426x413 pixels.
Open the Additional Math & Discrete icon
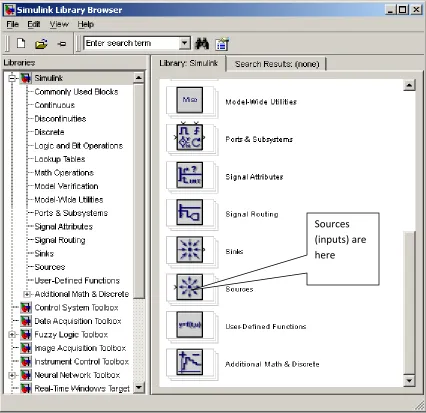pos(190,362)
